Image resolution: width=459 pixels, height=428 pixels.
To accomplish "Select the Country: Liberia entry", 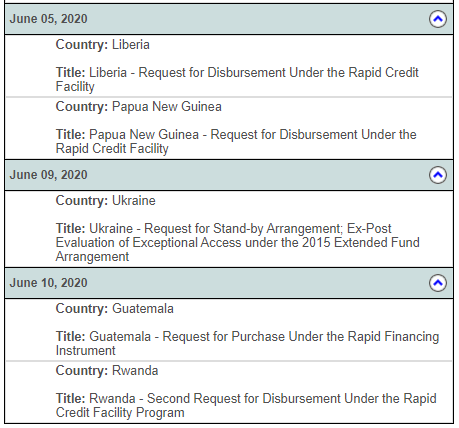I will coord(103,45).
